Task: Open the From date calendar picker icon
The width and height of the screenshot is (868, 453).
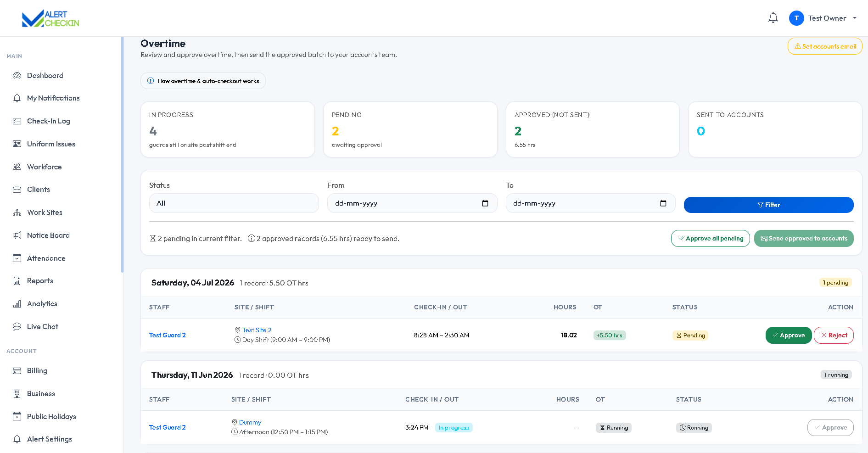Action: (485, 203)
